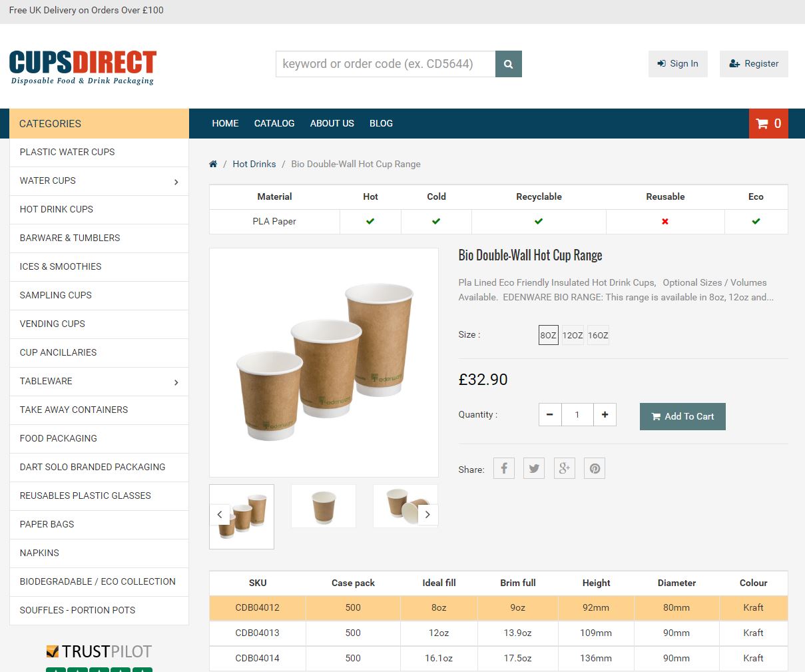The image size is (805, 672).
Task: Share product on Twitter
Action: pos(534,468)
